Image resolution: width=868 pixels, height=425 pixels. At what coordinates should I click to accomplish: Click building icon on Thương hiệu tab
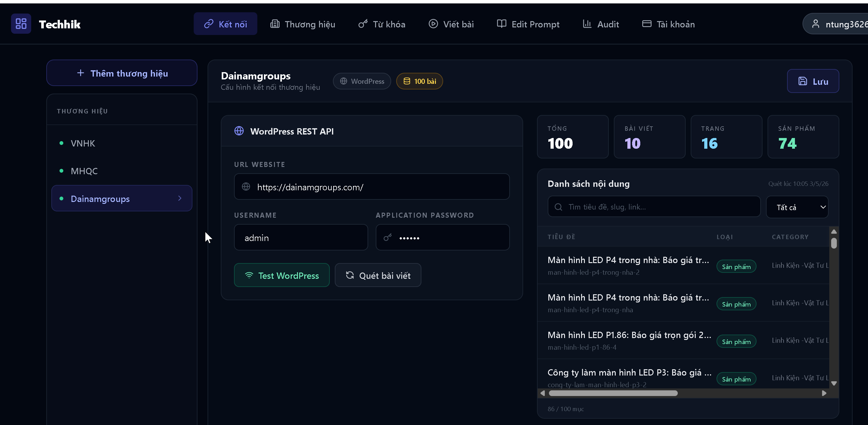275,24
